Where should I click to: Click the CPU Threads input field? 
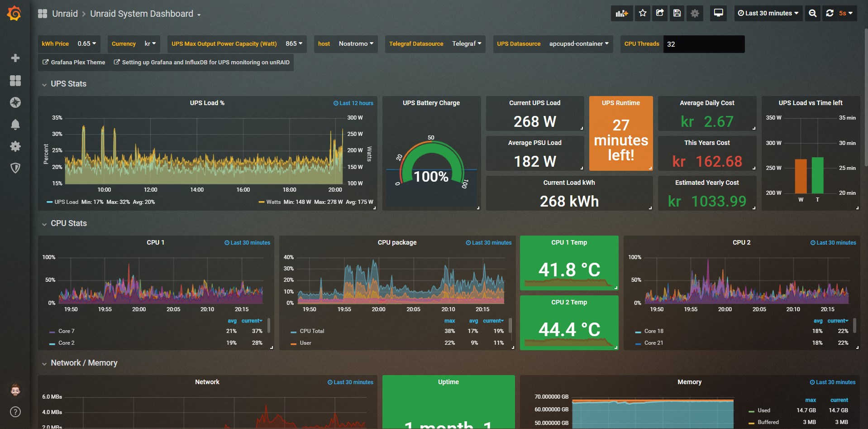(x=703, y=44)
